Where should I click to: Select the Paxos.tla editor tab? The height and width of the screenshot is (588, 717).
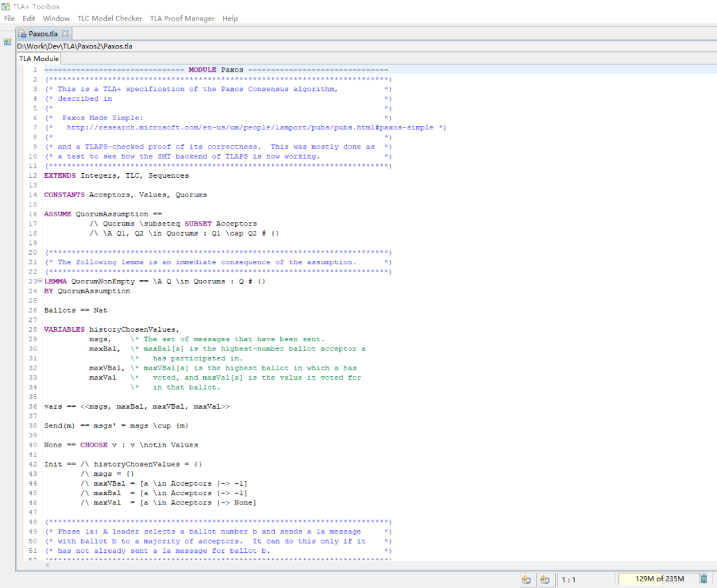(44, 33)
